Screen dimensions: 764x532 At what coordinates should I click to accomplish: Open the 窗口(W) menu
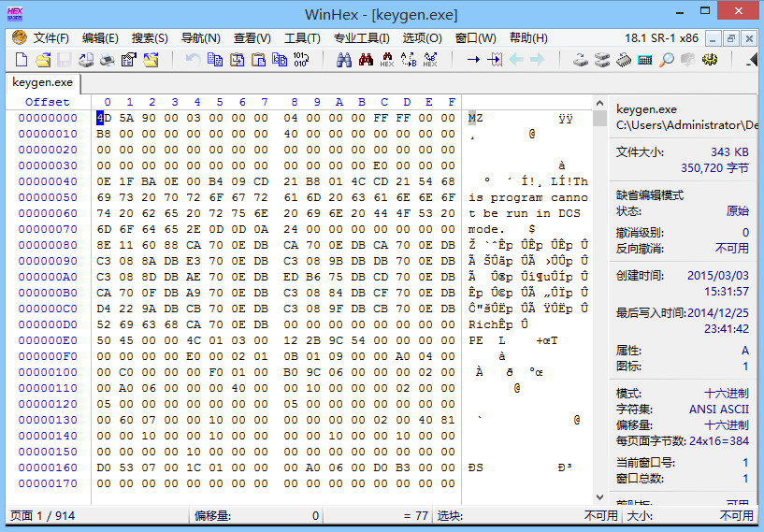point(475,38)
